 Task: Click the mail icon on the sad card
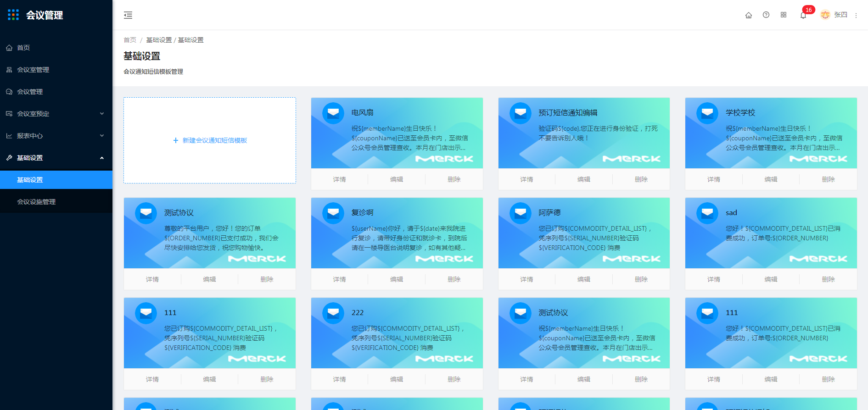(x=707, y=213)
